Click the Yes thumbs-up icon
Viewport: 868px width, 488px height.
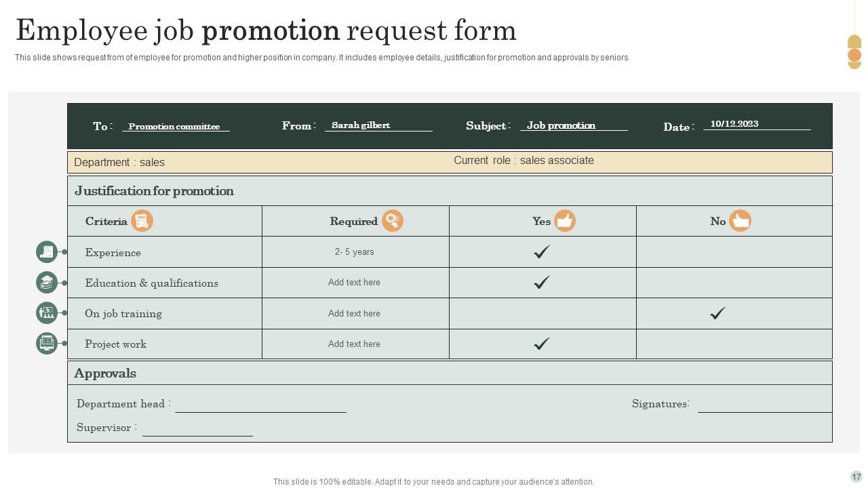(565, 221)
